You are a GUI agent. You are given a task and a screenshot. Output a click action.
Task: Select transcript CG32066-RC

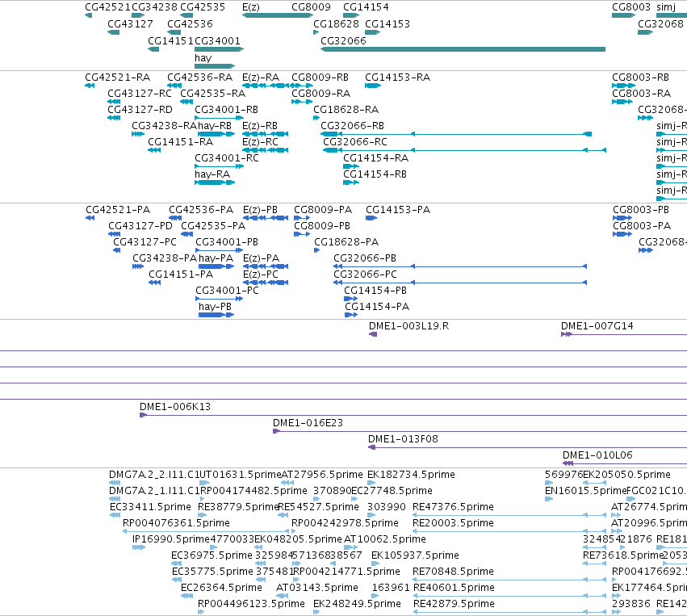coord(355,142)
